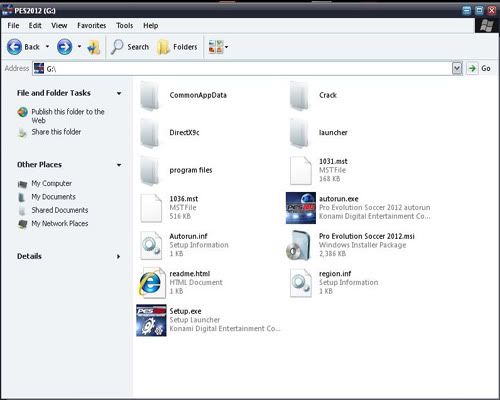This screenshot has width=500, height=400.
Task: Select the readme.html Internet Explorer icon
Action: click(151, 283)
